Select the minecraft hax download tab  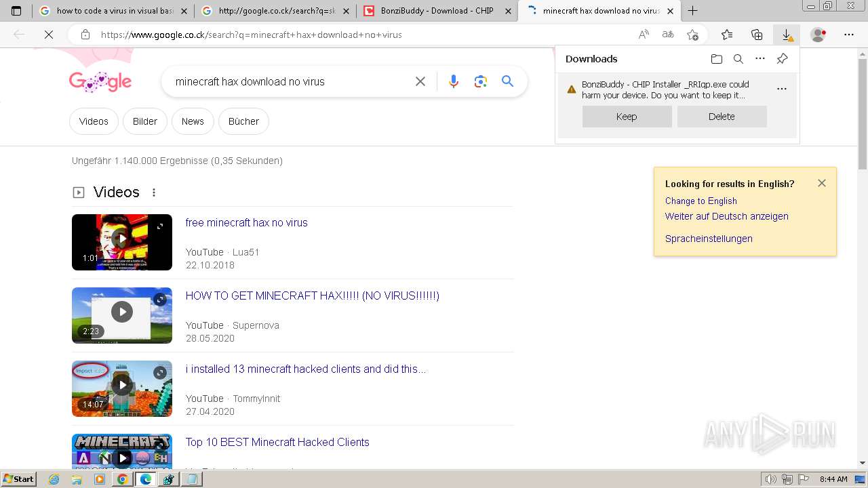pos(599,11)
